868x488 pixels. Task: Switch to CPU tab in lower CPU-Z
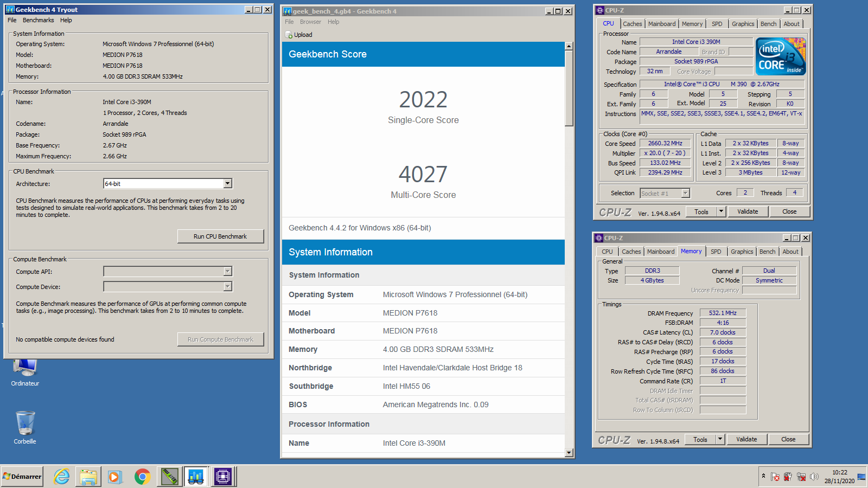pyautogui.click(x=607, y=252)
